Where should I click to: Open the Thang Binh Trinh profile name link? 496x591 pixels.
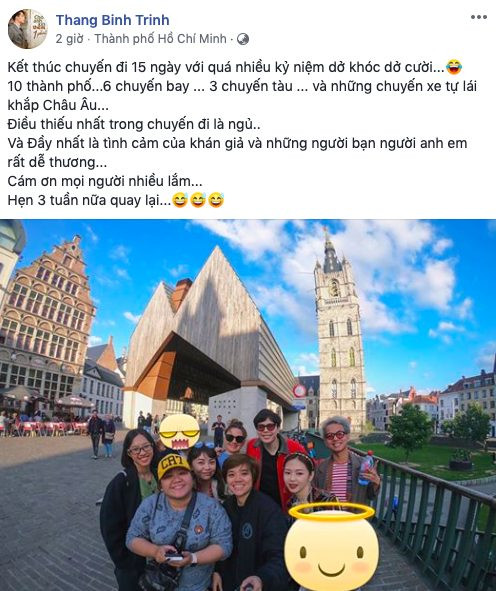point(113,20)
